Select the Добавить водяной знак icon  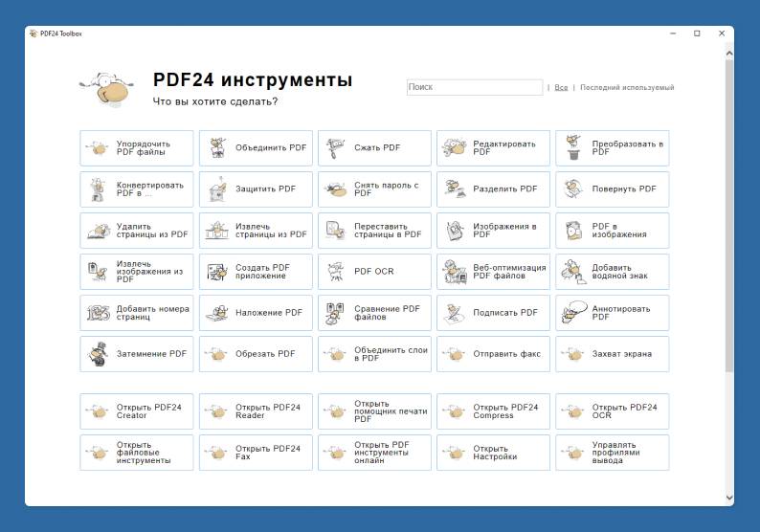click(x=573, y=272)
